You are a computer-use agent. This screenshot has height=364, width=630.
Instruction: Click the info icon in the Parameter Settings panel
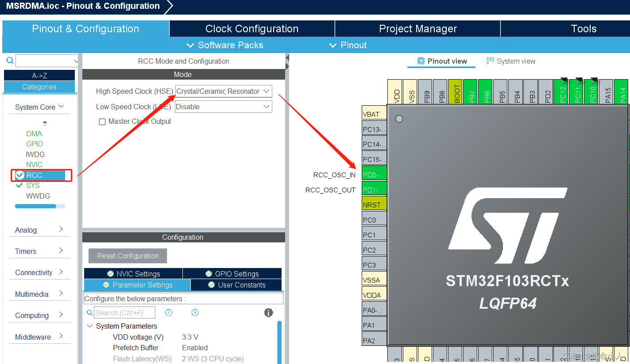[x=268, y=312]
